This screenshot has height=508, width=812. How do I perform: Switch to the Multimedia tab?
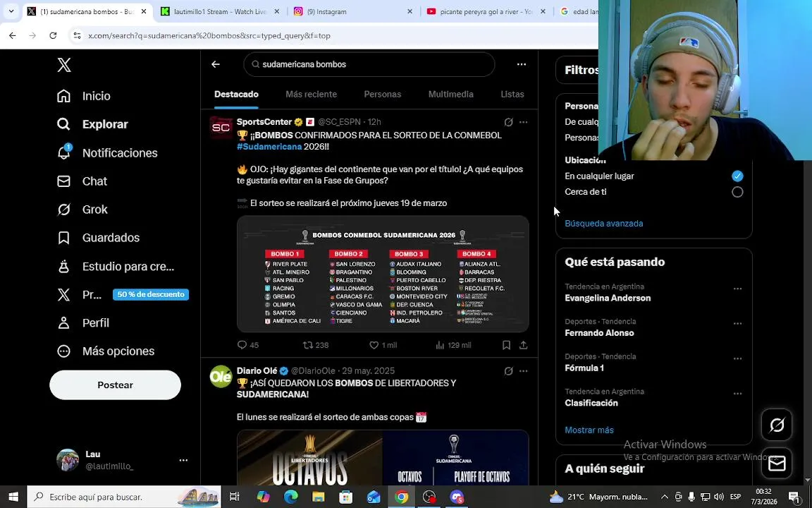[x=450, y=95]
